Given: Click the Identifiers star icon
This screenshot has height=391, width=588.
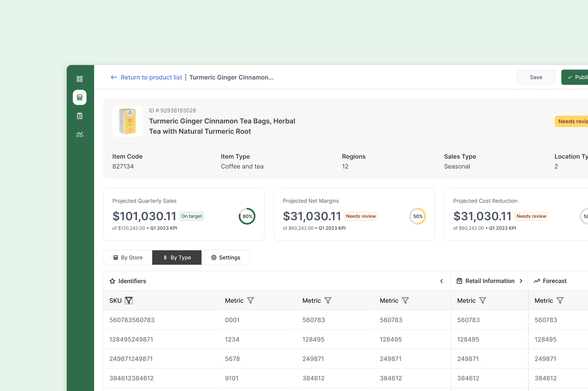Looking at the screenshot, I should [x=112, y=281].
